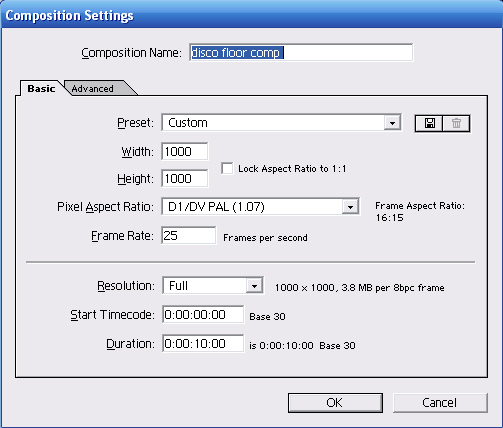
Task: Click the Duration field
Action: coord(203,343)
